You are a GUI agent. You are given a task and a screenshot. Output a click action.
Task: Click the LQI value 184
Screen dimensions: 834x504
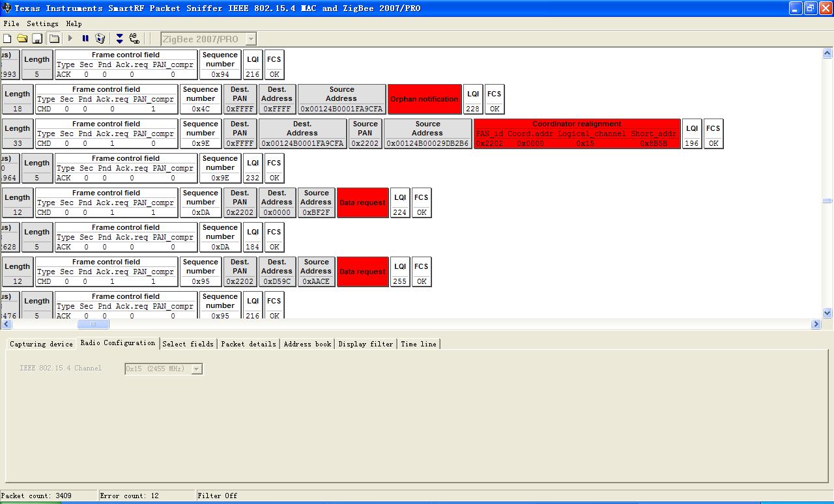tap(253, 247)
